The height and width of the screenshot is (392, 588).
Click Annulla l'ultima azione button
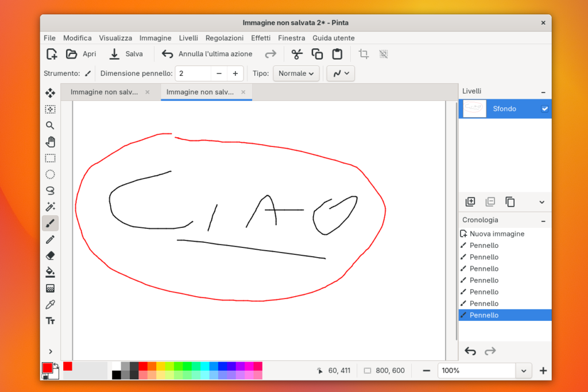(207, 54)
